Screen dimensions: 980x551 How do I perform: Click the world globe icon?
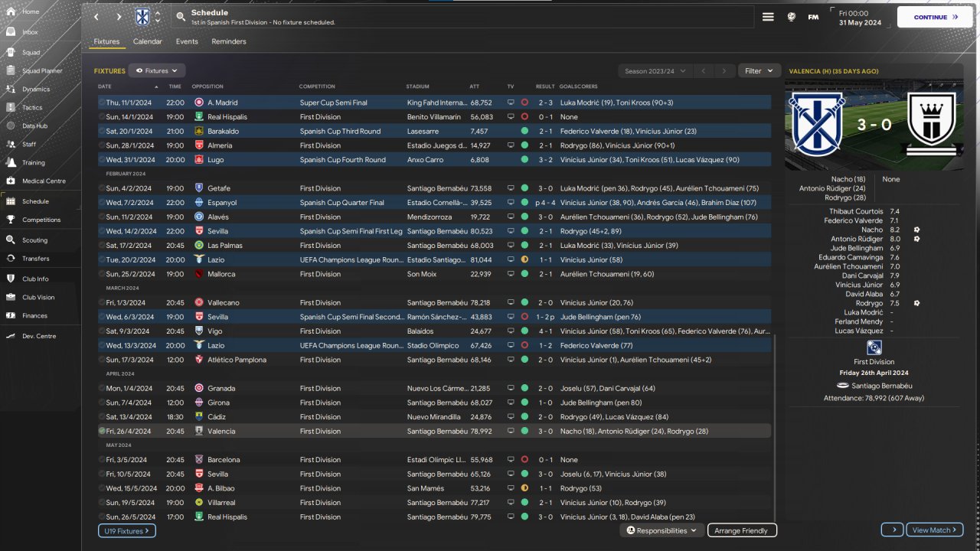[x=792, y=17]
